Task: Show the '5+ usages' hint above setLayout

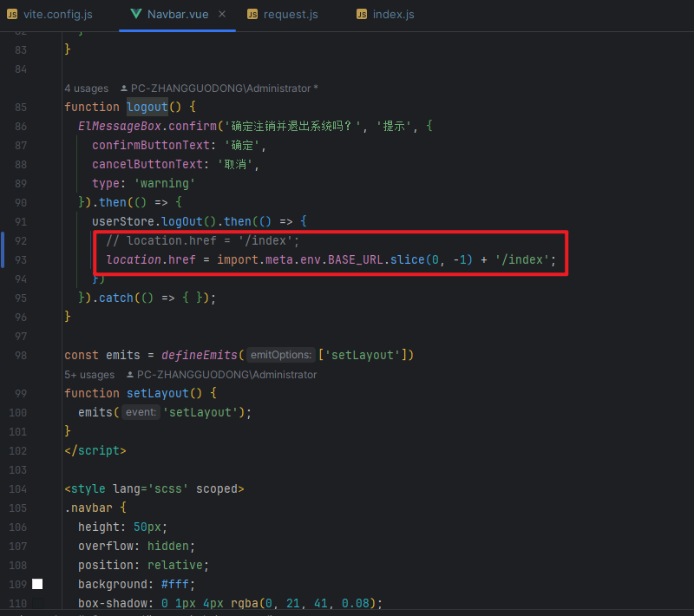Action: pyautogui.click(x=89, y=375)
